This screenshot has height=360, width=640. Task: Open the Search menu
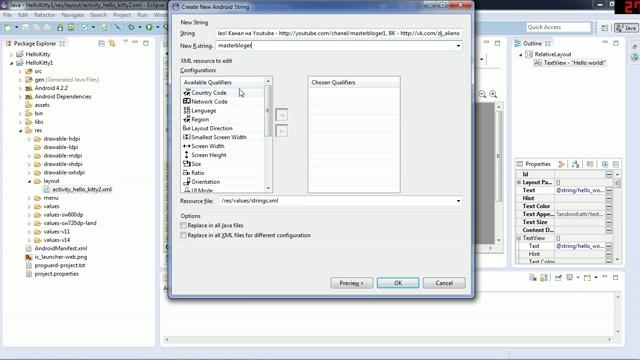tap(98, 15)
